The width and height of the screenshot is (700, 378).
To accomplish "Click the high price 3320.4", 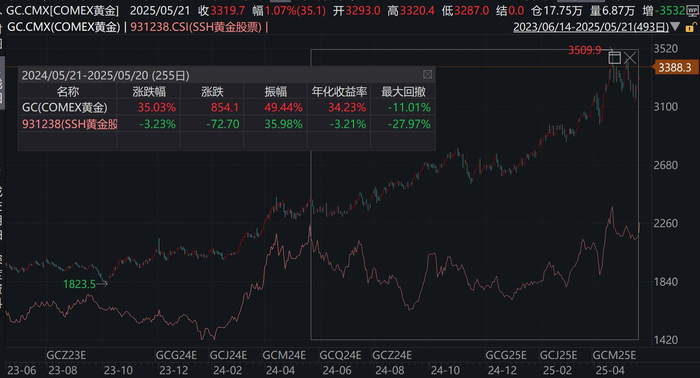I will coord(417,10).
